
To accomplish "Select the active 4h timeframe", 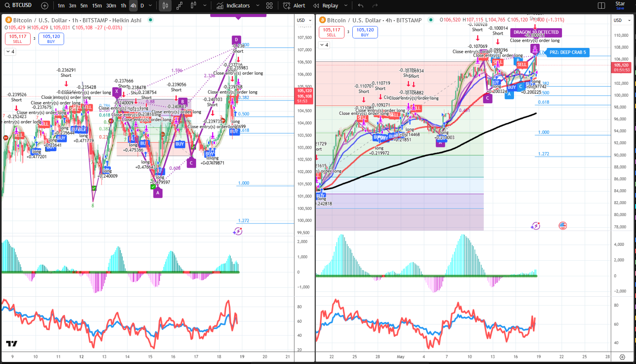I will click(x=133, y=6).
